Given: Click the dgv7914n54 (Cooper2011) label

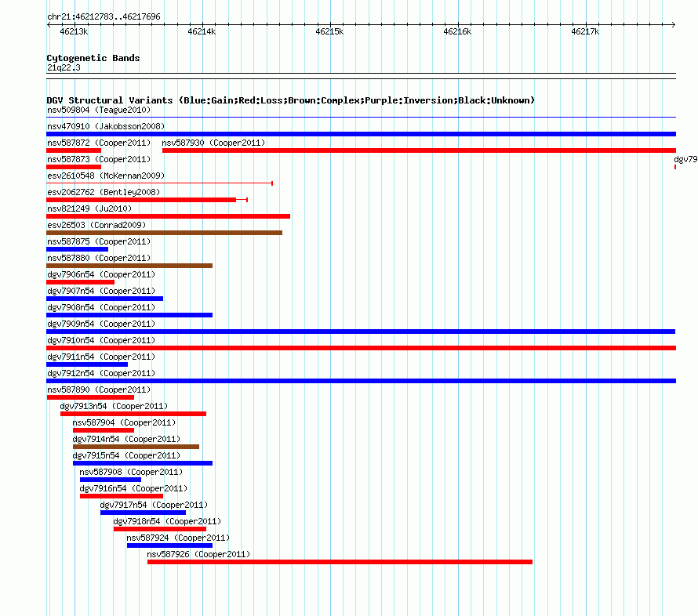Looking at the screenshot, I should tap(126, 439).
